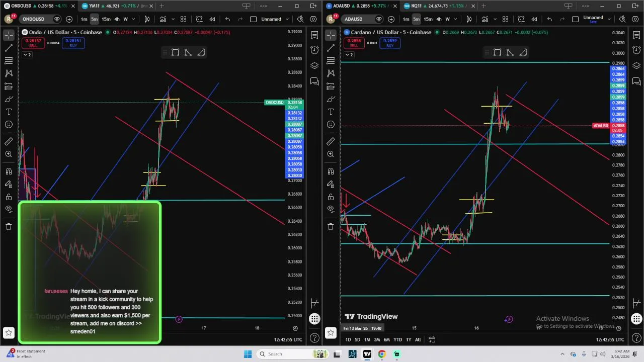Add symbol to compare in ONDOUSD window
644x362 pixels.
pyautogui.click(x=69, y=19)
